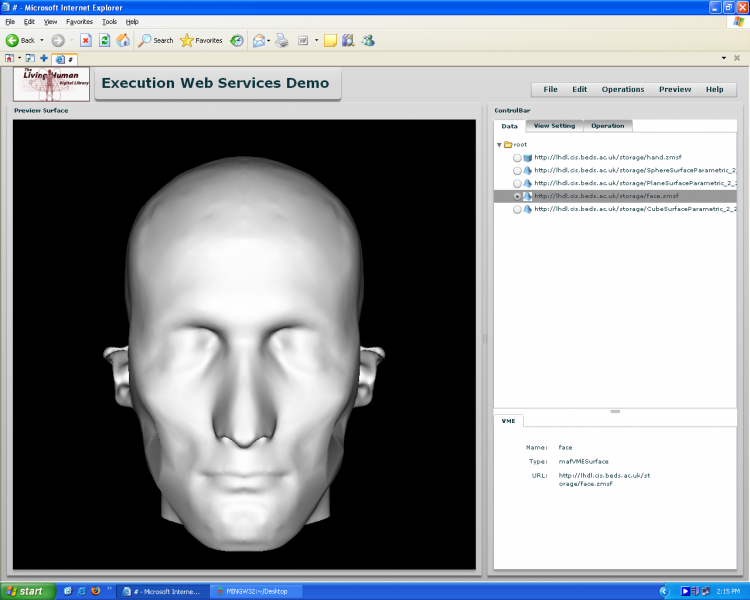Click the volume icon beside hand.zmsf
Image resolution: width=750 pixels, height=600 pixels.
527,157
